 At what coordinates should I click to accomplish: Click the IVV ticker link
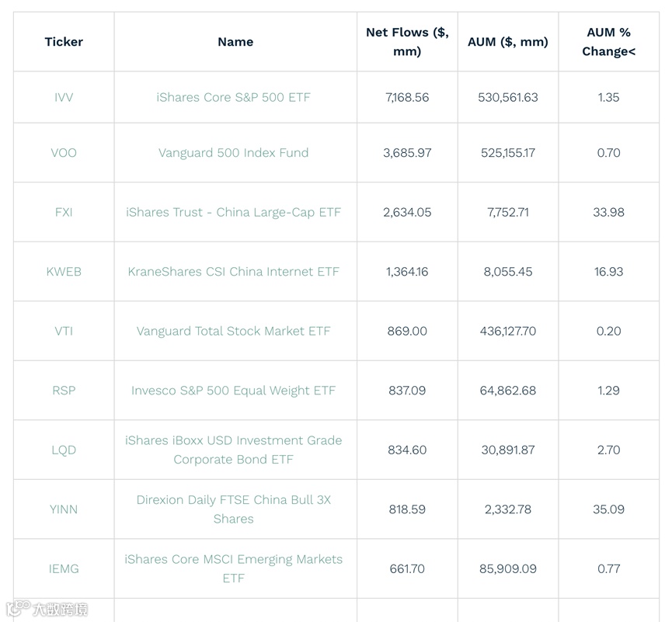click(64, 98)
